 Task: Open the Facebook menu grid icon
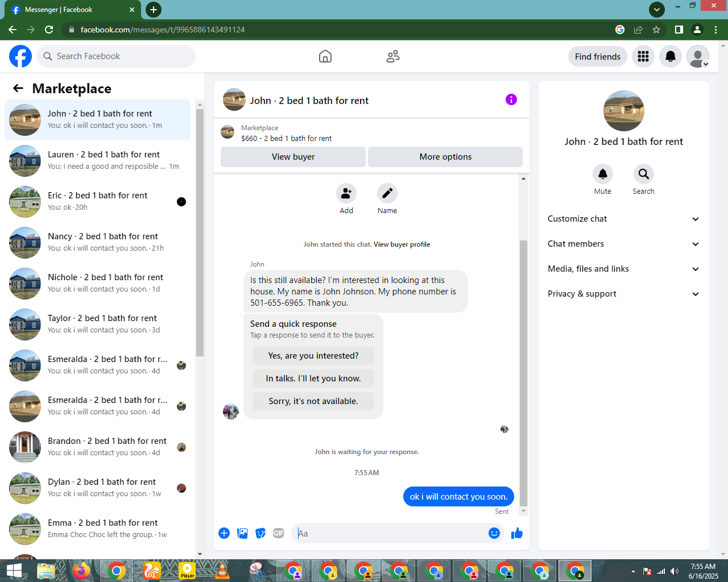643,56
